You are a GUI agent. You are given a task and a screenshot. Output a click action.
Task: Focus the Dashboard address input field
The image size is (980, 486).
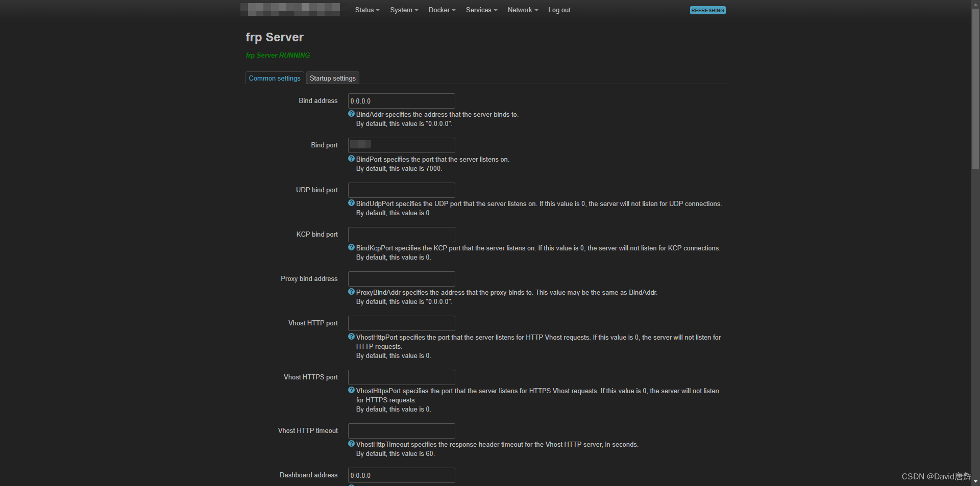pos(401,475)
